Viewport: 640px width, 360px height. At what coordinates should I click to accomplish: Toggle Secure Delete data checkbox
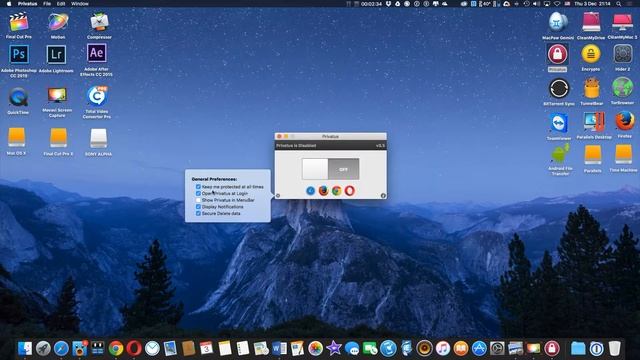point(198,213)
